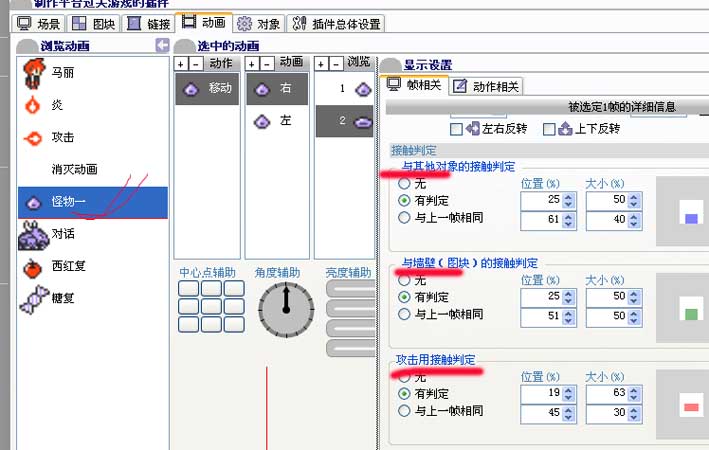This screenshot has width=709, height=450.
Task: Add a new 动画 direction with plus
Action: [x=252, y=64]
